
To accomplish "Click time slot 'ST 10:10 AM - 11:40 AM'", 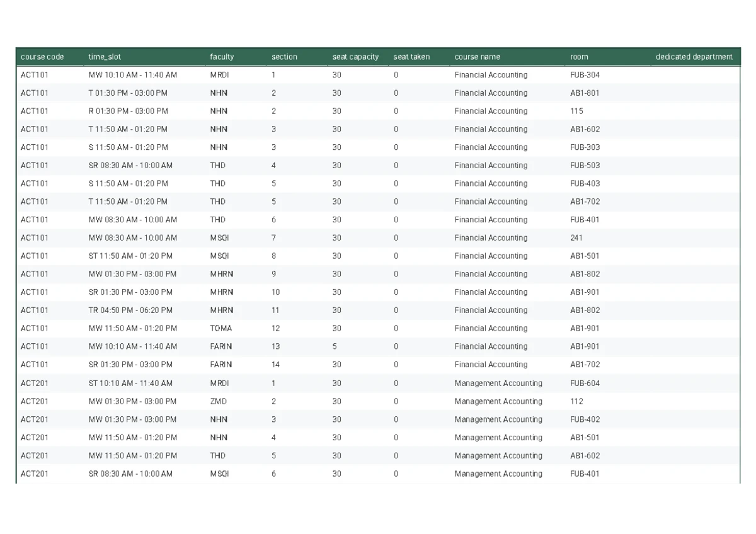I will 130,383.
